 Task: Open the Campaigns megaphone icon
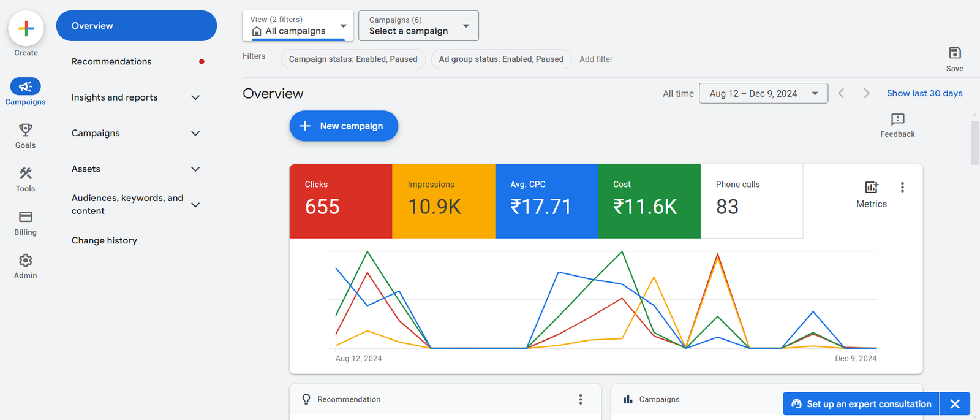pos(26,86)
